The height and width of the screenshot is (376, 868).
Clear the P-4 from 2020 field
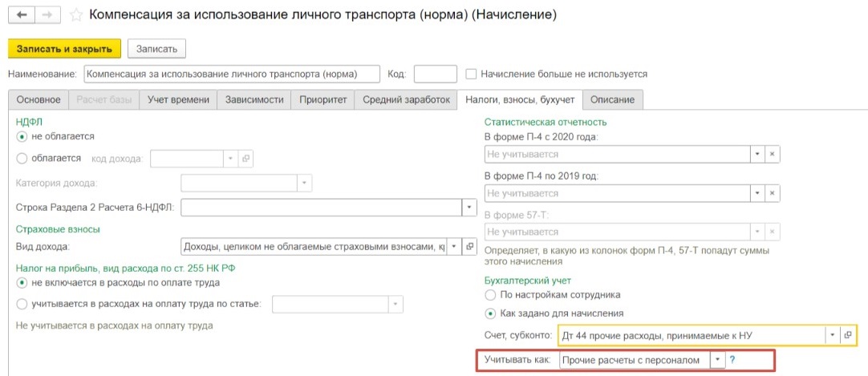773,154
